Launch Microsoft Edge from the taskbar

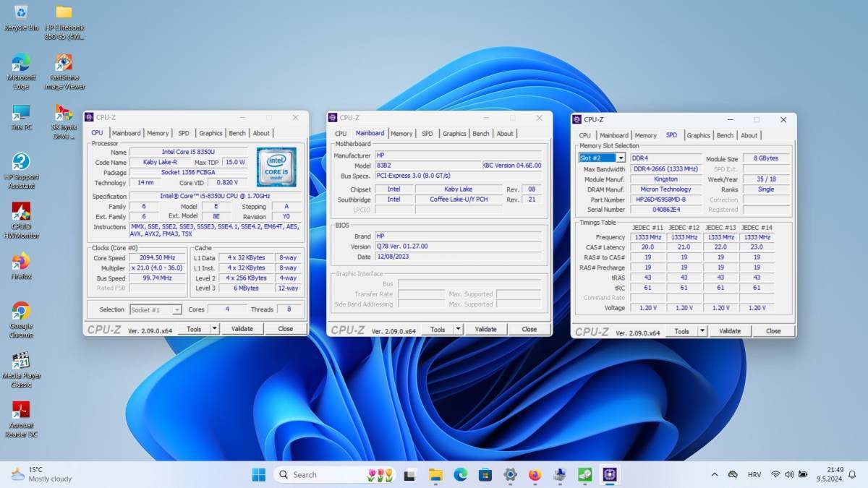click(460, 474)
